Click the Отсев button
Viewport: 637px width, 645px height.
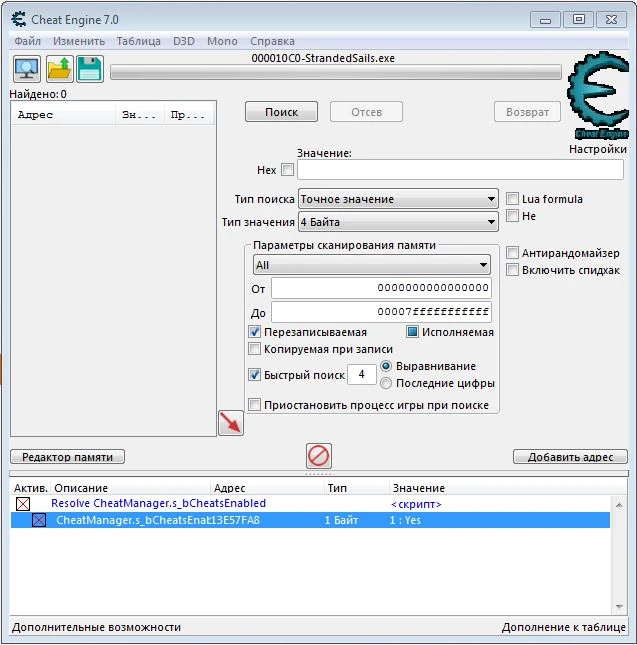[x=366, y=112]
